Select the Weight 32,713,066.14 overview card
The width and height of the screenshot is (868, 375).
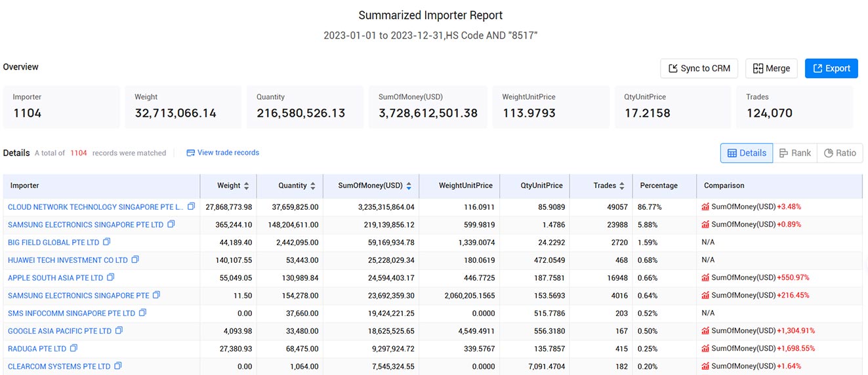pyautogui.click(x=184, y=106)
